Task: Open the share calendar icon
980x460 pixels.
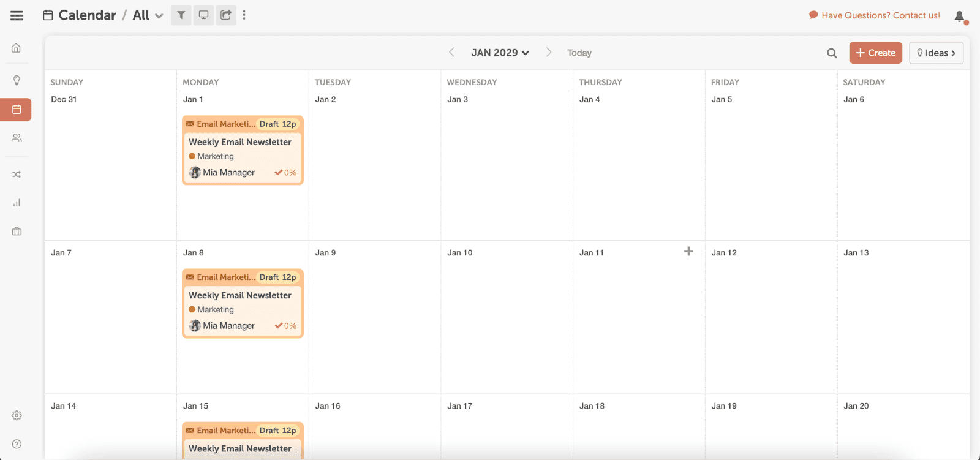Action: 226,15
